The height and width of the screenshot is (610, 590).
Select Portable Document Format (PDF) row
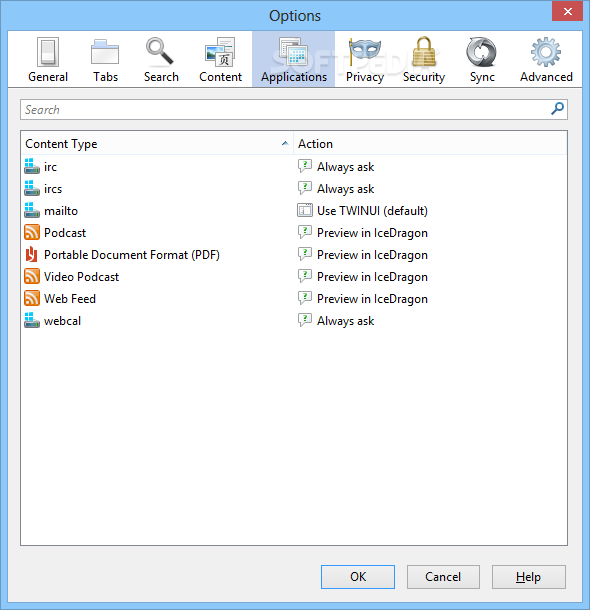coord(294,254)
